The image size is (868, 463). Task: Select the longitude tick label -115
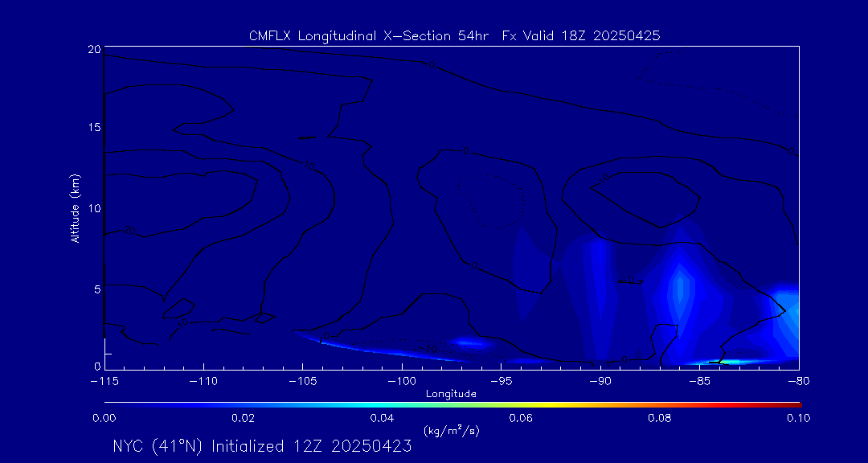(104, 382)
